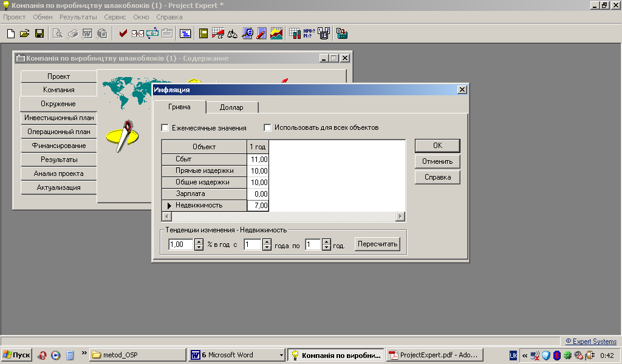Select the Анализ проекта section

59,174
